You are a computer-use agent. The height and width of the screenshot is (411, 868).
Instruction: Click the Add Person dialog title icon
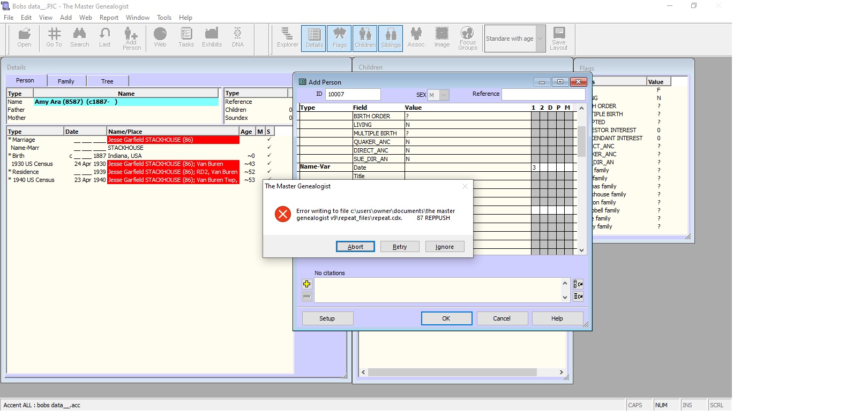tap(302, 82)
